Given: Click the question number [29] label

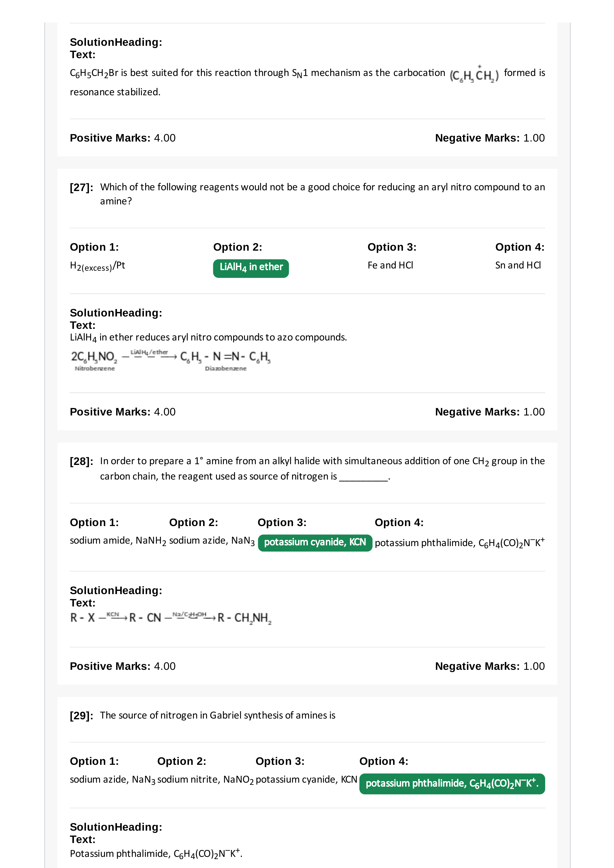Looking at the screenshot, I should pos(81,716).
